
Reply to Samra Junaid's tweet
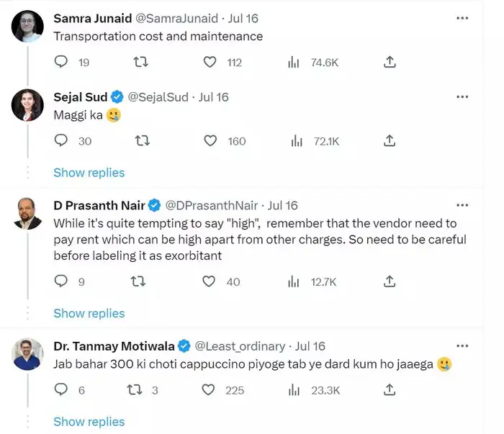click(x=60, y=62)
